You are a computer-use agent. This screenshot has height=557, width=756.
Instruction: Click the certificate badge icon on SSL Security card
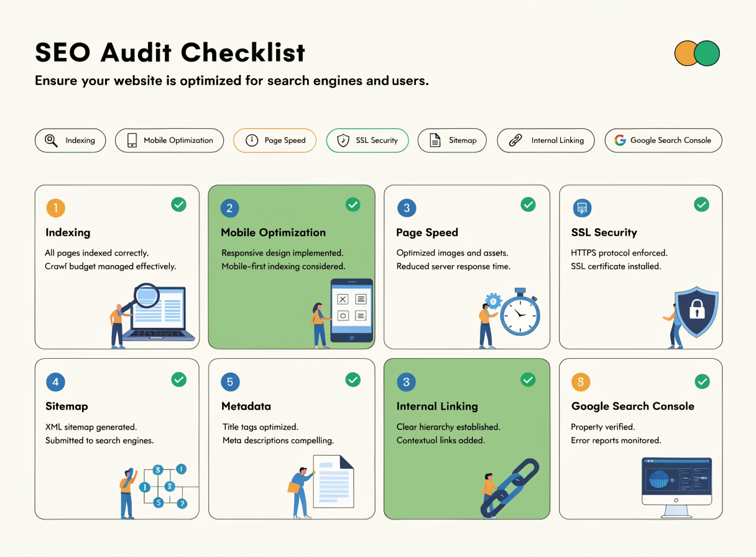click(582, 208)
